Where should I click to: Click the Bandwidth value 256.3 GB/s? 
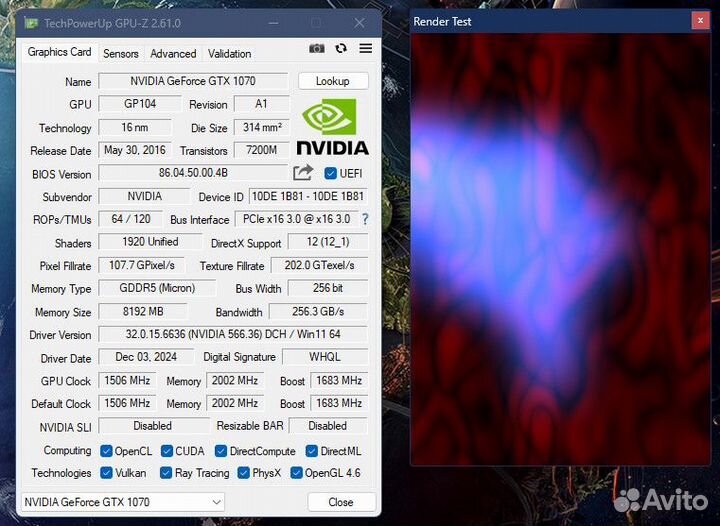point(318,312)
